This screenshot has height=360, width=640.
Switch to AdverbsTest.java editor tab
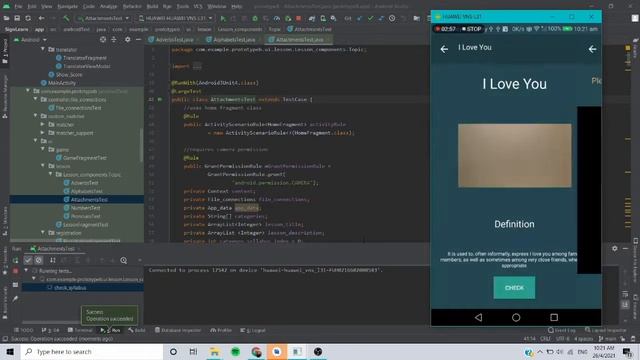[x=173, y=40]
